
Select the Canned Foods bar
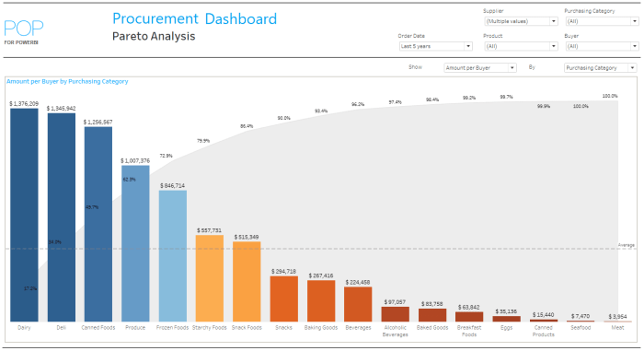point(98,224)
